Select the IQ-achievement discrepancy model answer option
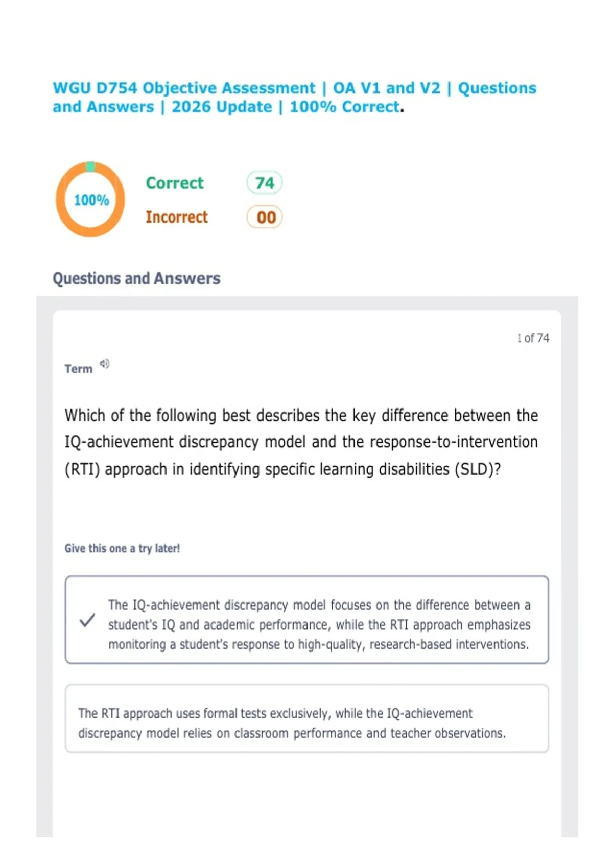The width and height of the screenshot is (613, 868). [x=319, y=624]
